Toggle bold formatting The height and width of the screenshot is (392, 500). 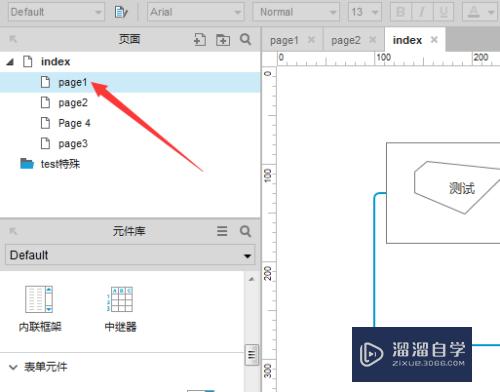point(401,12)
